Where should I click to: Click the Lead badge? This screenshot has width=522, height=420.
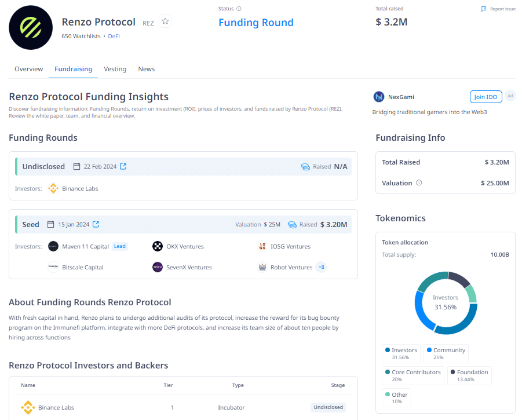pyautogui.click(x=120, y=246)
